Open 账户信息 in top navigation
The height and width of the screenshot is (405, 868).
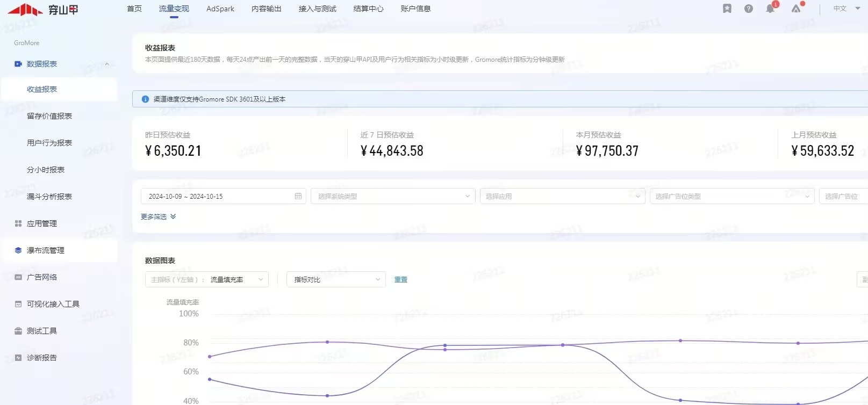pos(416,9)
